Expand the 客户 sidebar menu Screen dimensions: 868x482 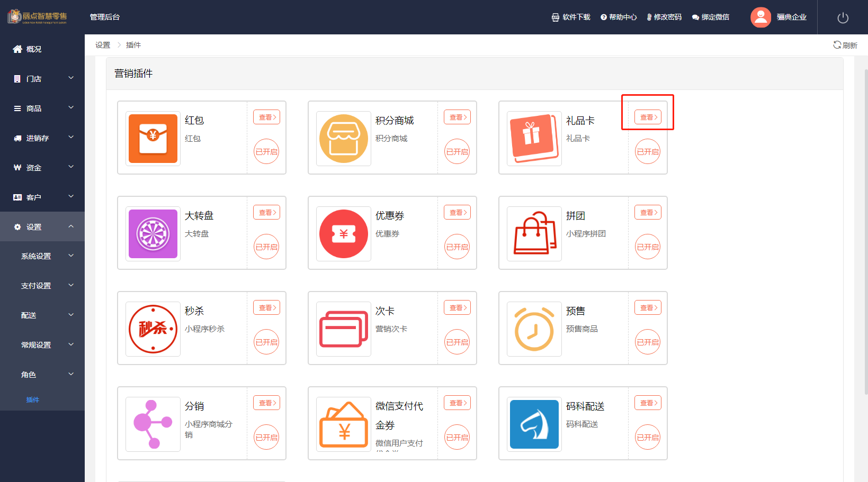(42, 197)
